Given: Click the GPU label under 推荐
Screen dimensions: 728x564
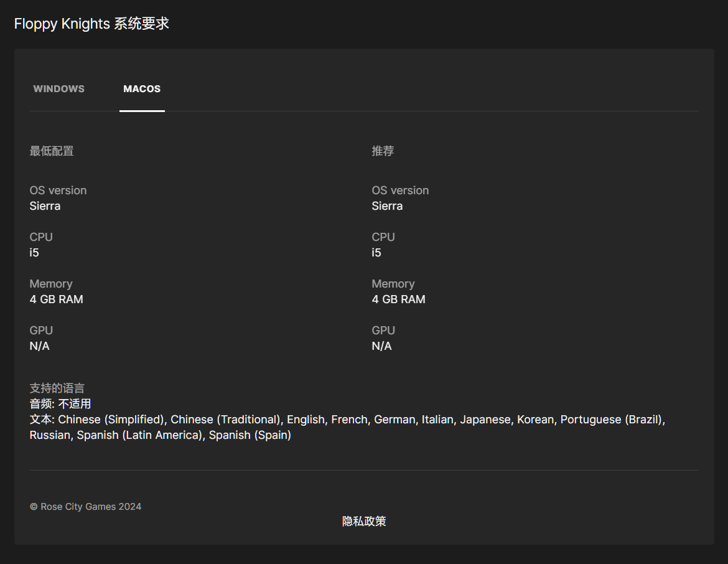Looking at the screenshot, I should pyautogui.click(x=383, y=331).
